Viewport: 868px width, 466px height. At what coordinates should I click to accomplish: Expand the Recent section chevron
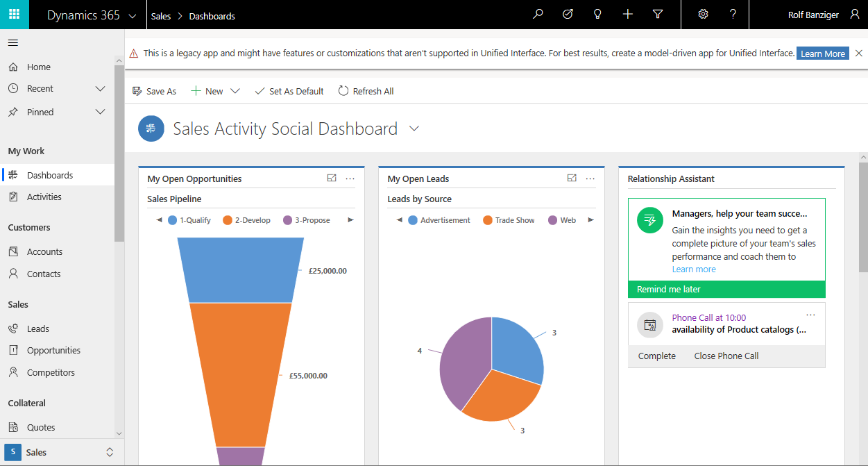click(x=100, y=89)
